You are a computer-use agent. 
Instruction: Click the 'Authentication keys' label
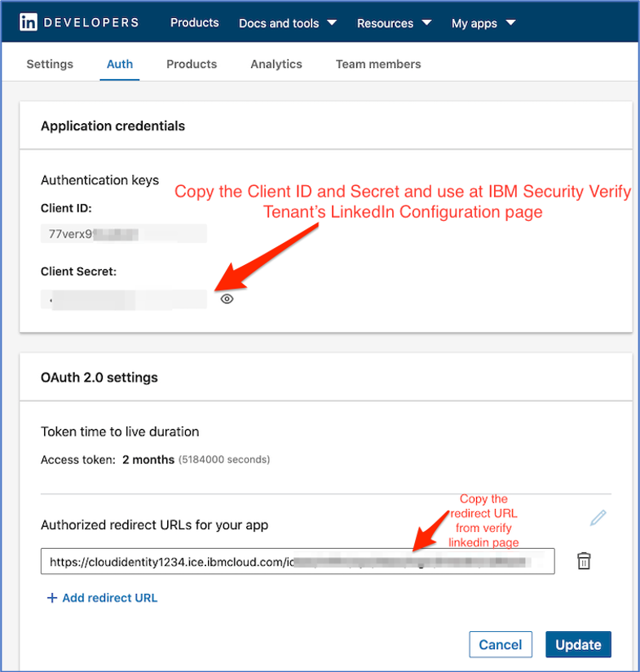tap(99, 180)
